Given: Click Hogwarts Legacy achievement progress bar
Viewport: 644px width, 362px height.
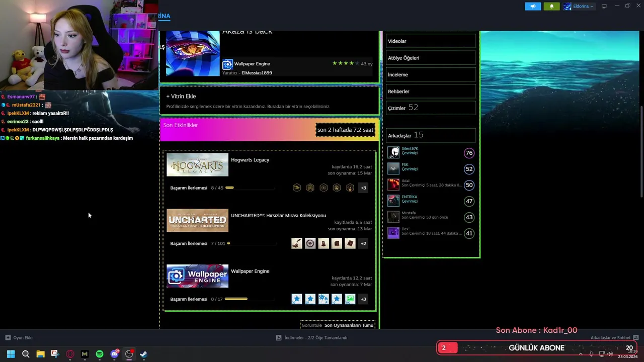Looking at the screenshot, I should coord(250,188).
